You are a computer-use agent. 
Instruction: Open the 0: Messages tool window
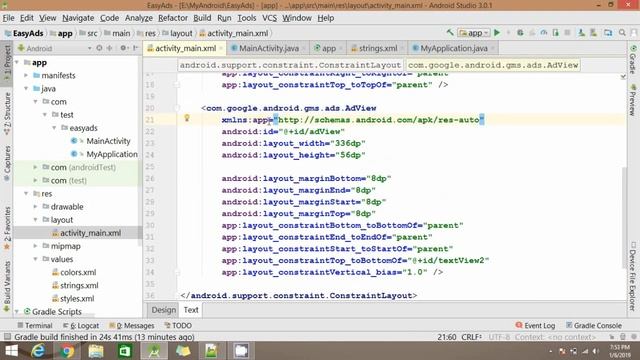coord(132,326)
